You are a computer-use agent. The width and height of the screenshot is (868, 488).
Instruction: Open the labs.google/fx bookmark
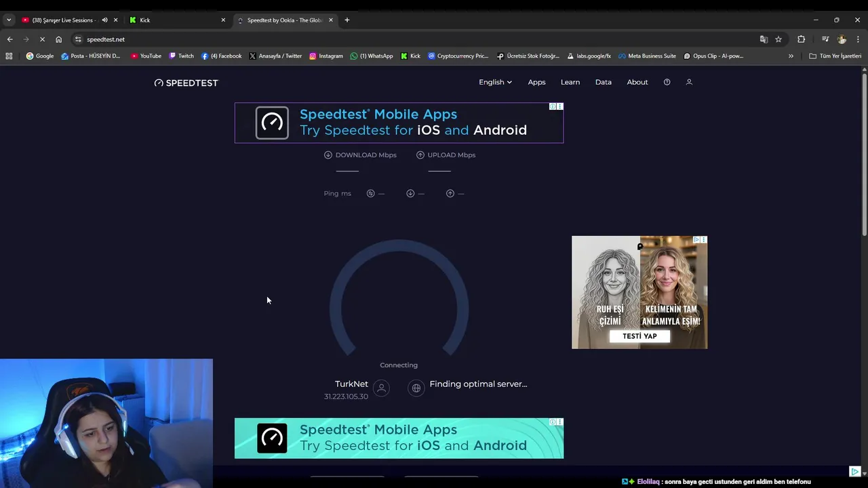click(x=589, y=56)
